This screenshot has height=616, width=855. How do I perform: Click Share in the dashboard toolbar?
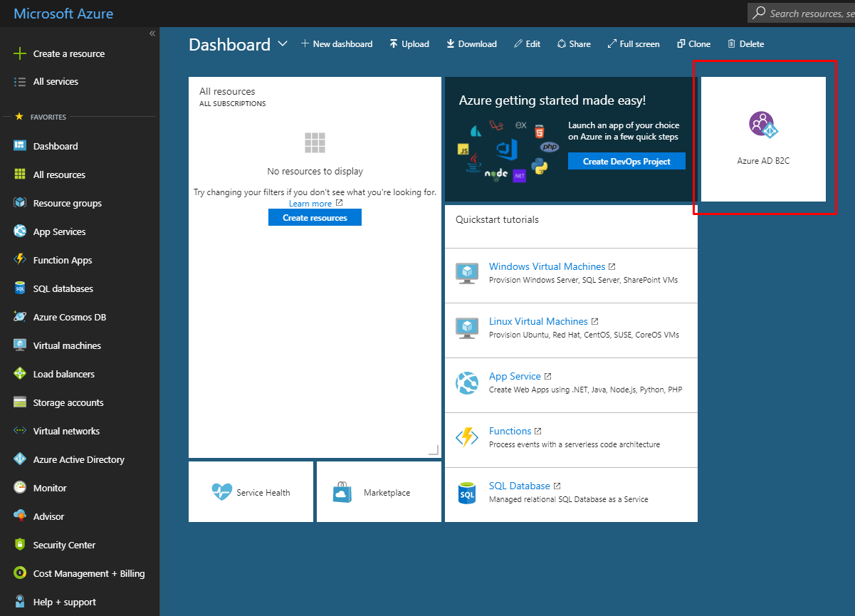point(574,44)
